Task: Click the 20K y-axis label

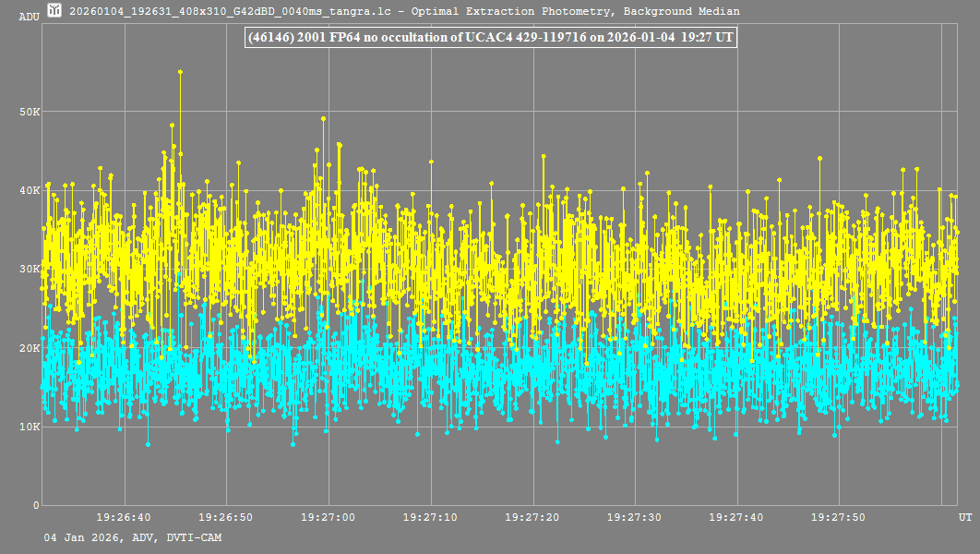Action: (x=30, y=348)
